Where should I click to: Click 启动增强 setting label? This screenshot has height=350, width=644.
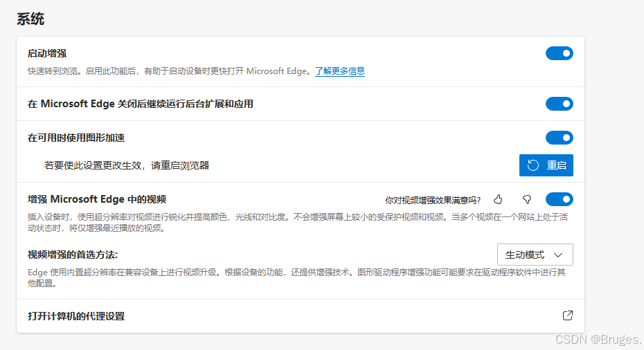pyautogui.click(x=47, y=53)
